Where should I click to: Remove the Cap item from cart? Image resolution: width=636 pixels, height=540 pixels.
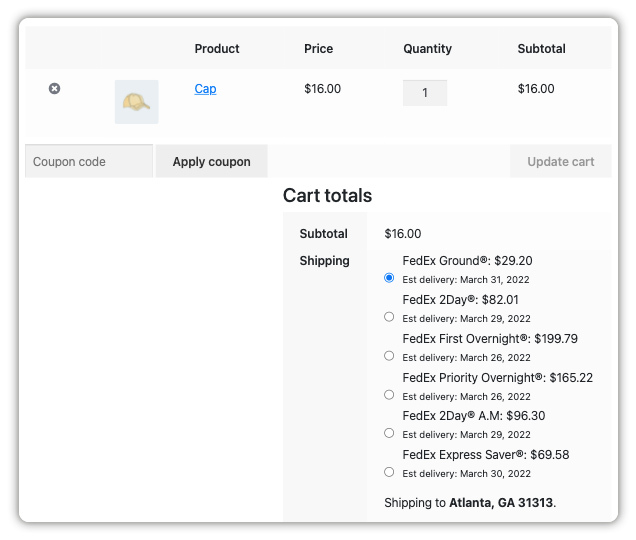click(x=54, y=88)
